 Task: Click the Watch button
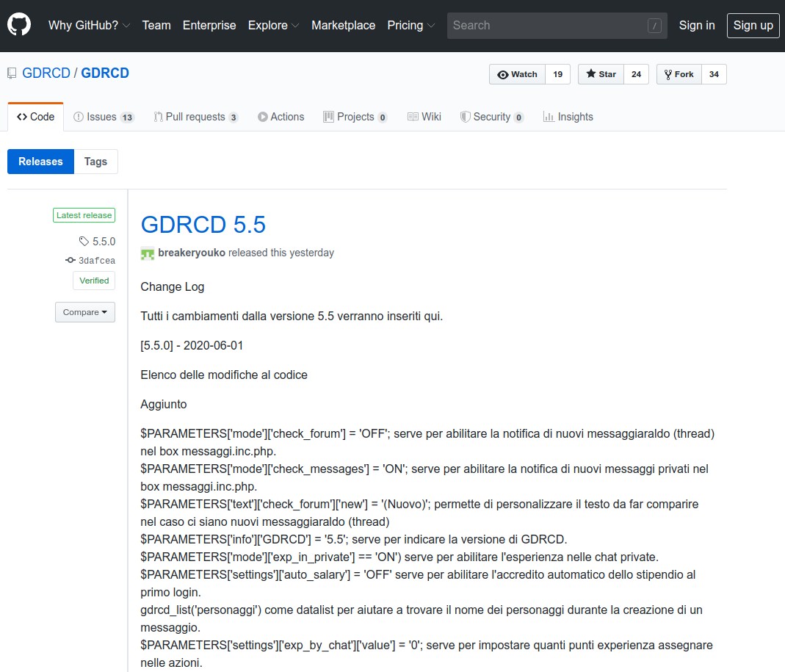tap(517, 74)
